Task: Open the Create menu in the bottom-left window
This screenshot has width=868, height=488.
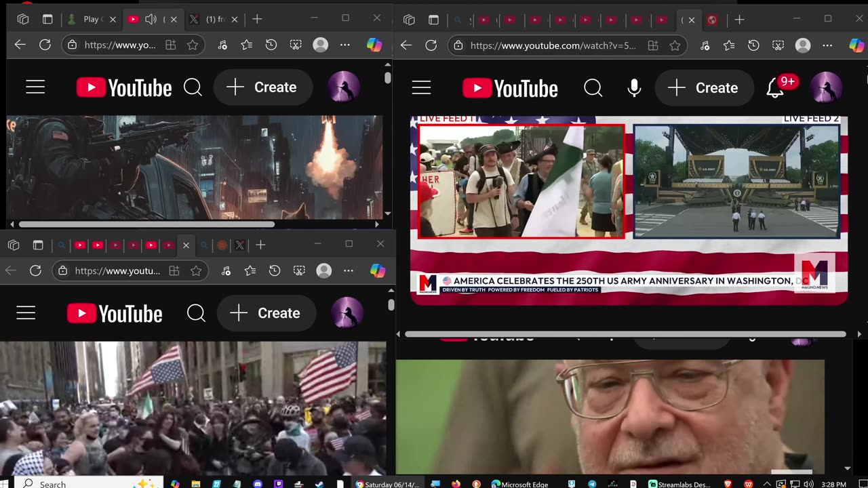Action: (x=266, y=313)
